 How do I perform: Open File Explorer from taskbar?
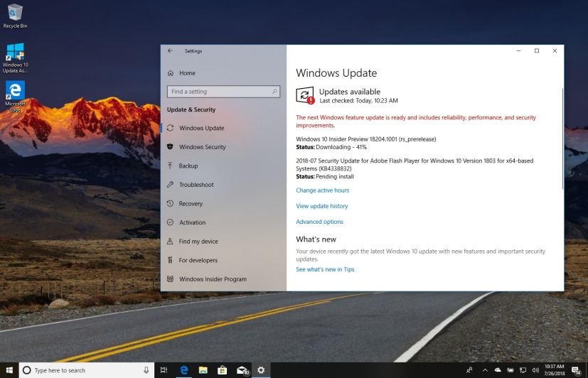(203, 370)
